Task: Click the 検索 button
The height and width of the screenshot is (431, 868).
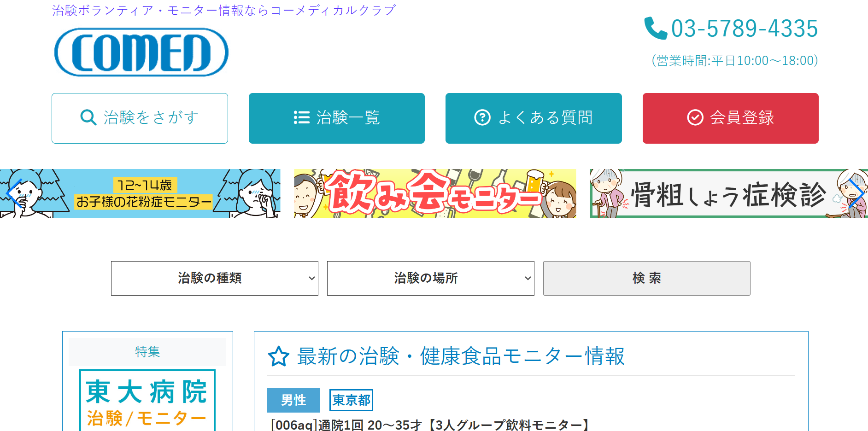Action: click(x=647, y=278)
